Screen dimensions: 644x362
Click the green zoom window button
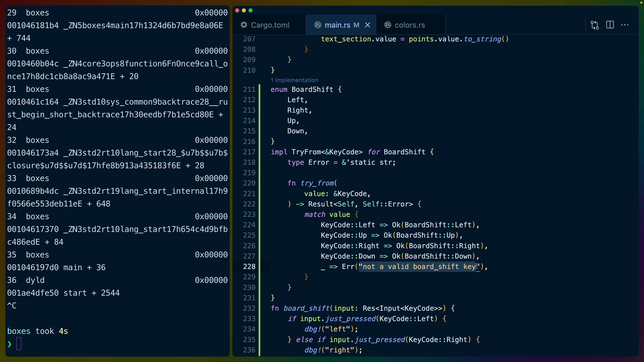[251, 10]
